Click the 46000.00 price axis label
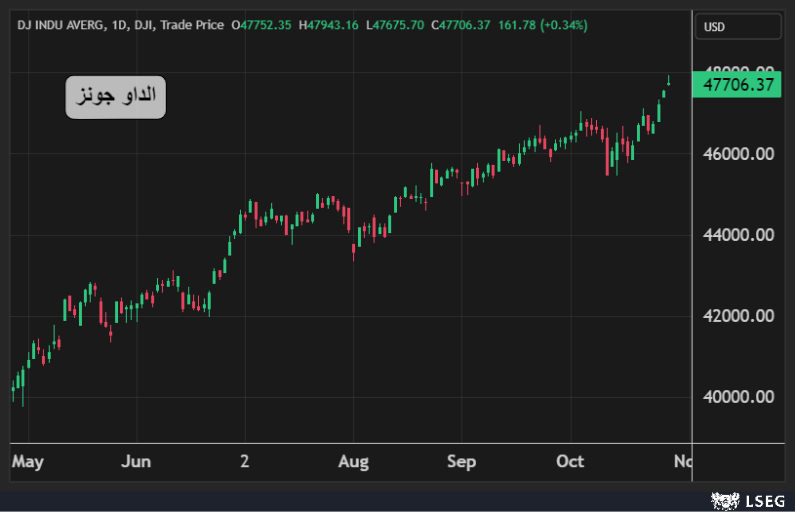This screenshot has width=795, height=512. point(739,154)
